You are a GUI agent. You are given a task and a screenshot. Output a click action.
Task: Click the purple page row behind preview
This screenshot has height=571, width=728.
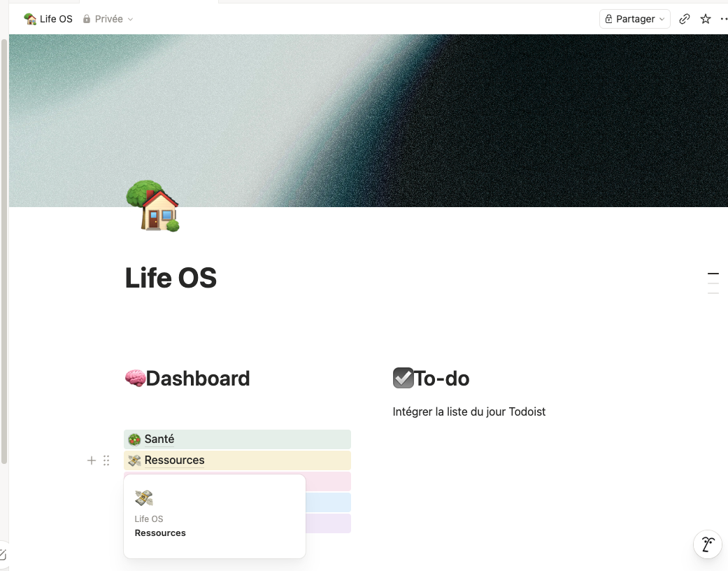click(x=328, y=523)
